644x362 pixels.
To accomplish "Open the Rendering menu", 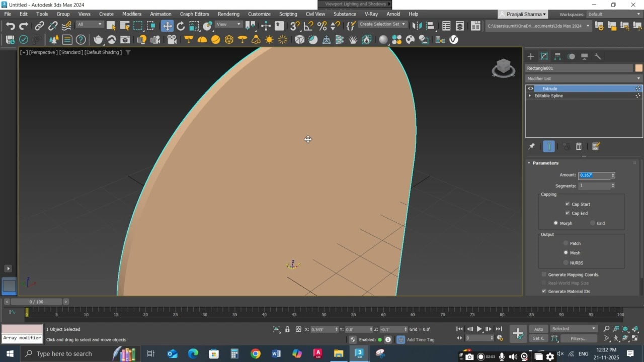I will pyautogui.click(x=228, y=14).
